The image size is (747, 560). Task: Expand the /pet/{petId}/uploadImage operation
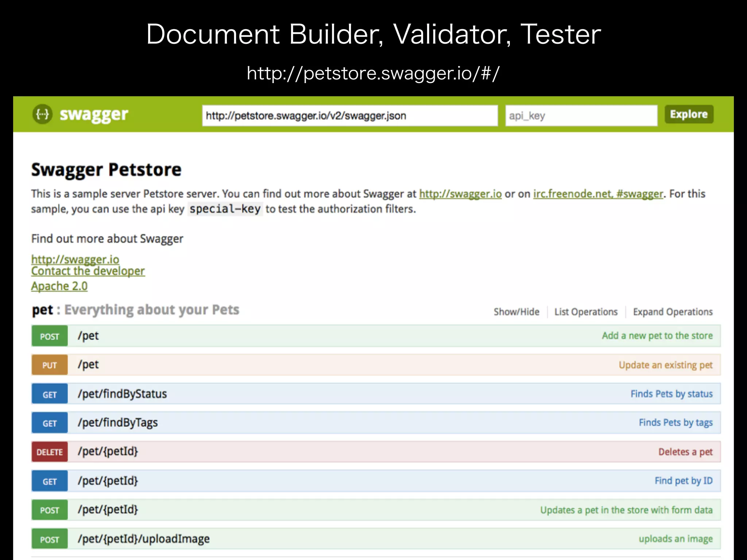coord(144,539)
